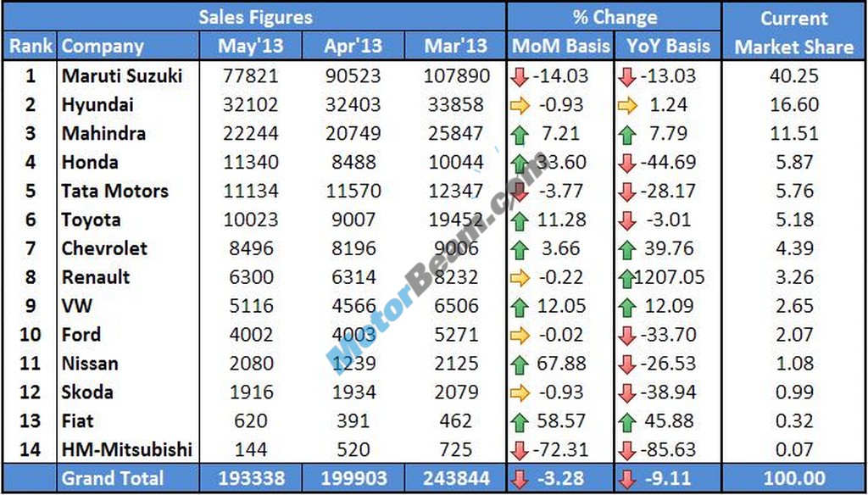This screenshot has height=495, width=868.
Task: Click Ford's red YoY down arrow
Action: coord(627,336)
